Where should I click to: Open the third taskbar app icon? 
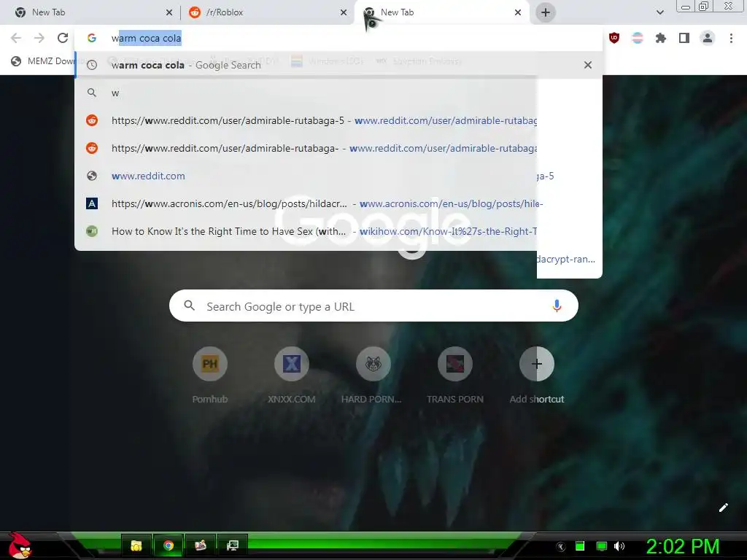(x=201, y=545)
